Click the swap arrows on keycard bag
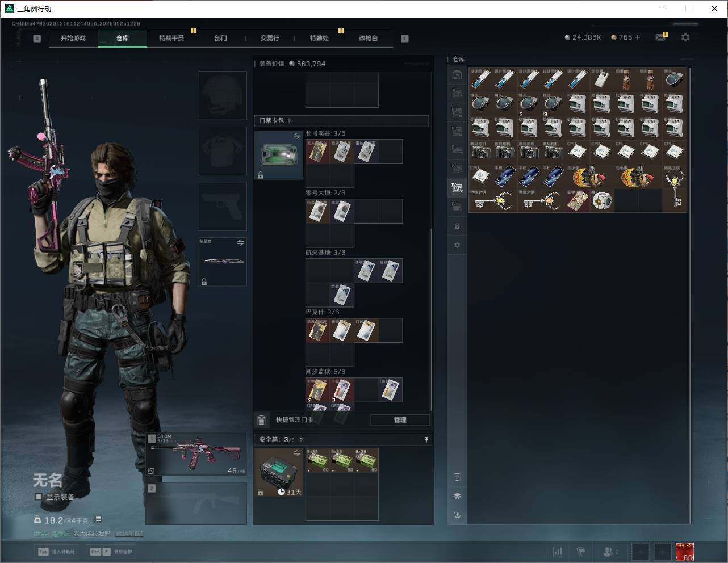This screenshot has height=563, width=728. (x=297, y=136)
